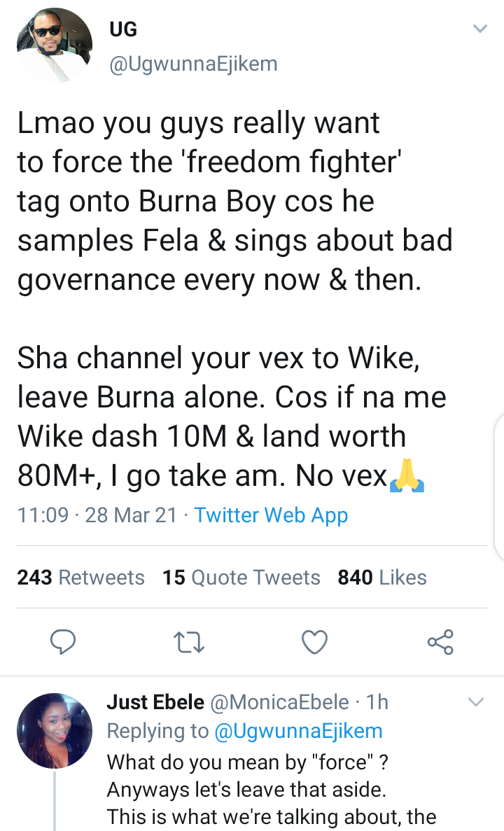Tap the @MonicaEbele handle

coord(279,702)
